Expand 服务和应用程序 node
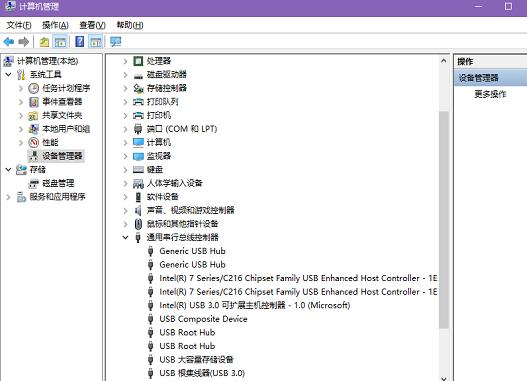Screen dimensions: 527x381 [x=8, y=197]
